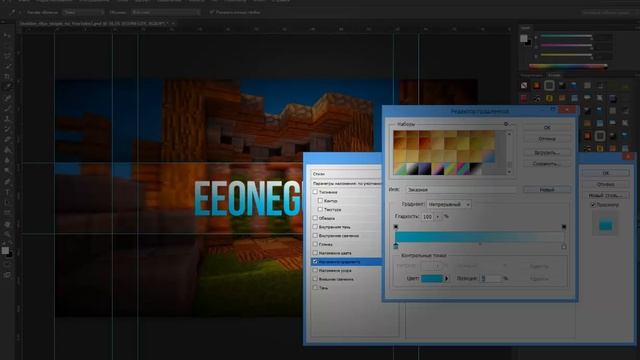This screenshot has width=640, height=360.
Task: Enable the Тиснение effect checkbox
Action: pyautogui.click(x=315, y=192)
